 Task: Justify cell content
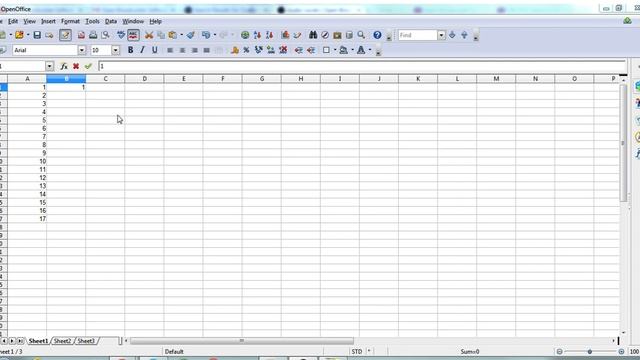[207, 50]
